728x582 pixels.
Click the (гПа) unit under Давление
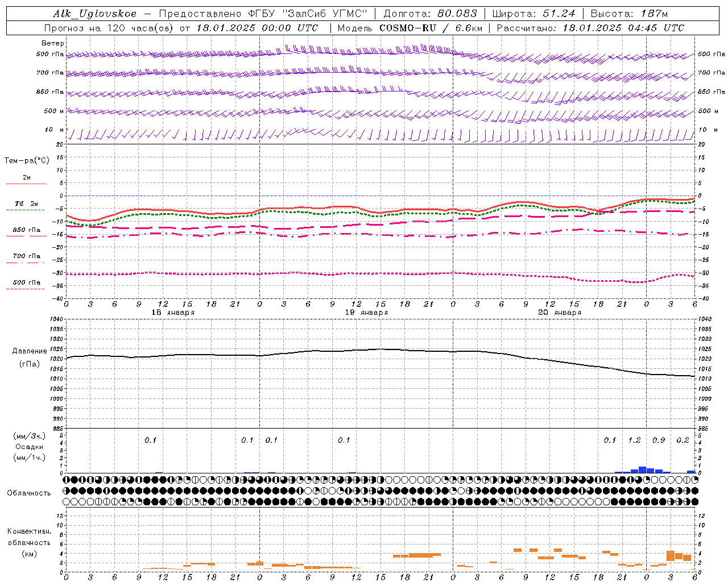pos(30,364)
